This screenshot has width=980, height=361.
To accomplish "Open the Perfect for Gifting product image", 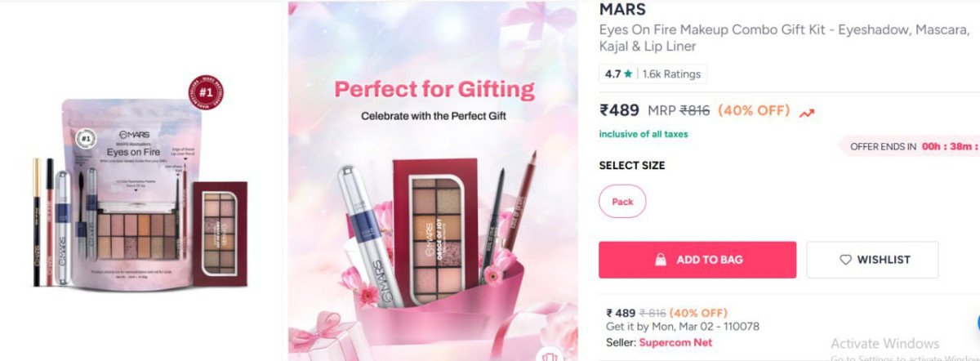I will [x=433, y=180].
